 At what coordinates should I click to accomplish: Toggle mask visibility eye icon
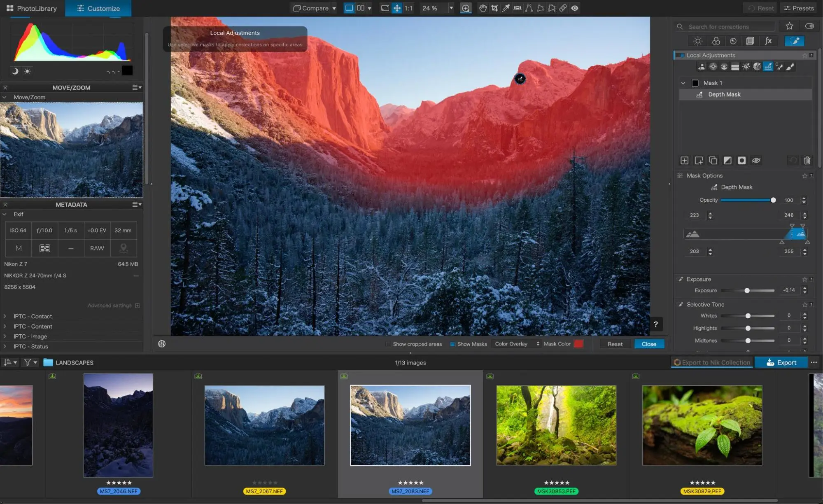coord(756,161)
